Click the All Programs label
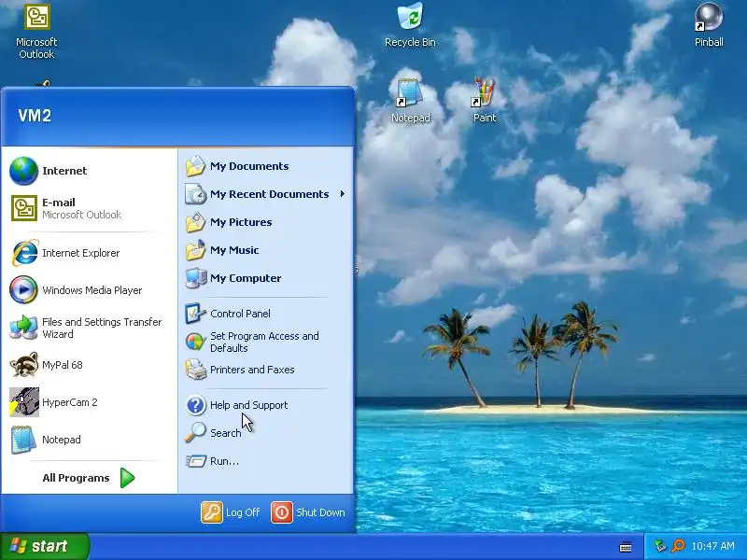Image resolution: width=747 pixels, height=560 pixels. (76, 478)
